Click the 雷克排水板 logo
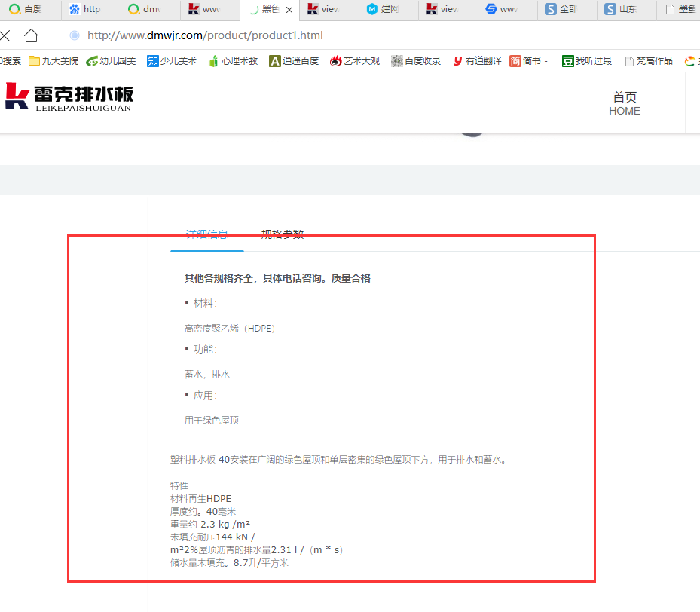700x612 pixels. pyautogui.click(x=69, y=96)
